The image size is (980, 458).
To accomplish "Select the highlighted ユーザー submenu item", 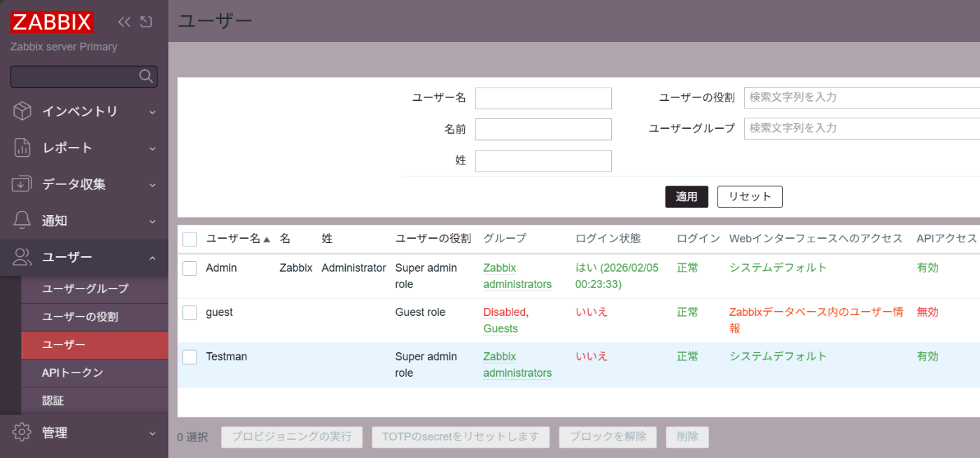I will (x=94, y=345).
